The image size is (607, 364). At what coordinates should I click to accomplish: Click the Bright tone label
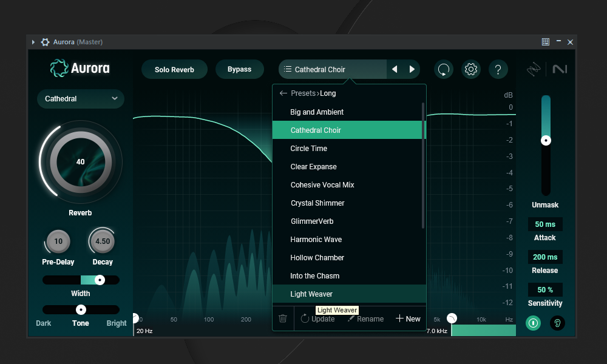pyautogui.click(x=117, y=323)
